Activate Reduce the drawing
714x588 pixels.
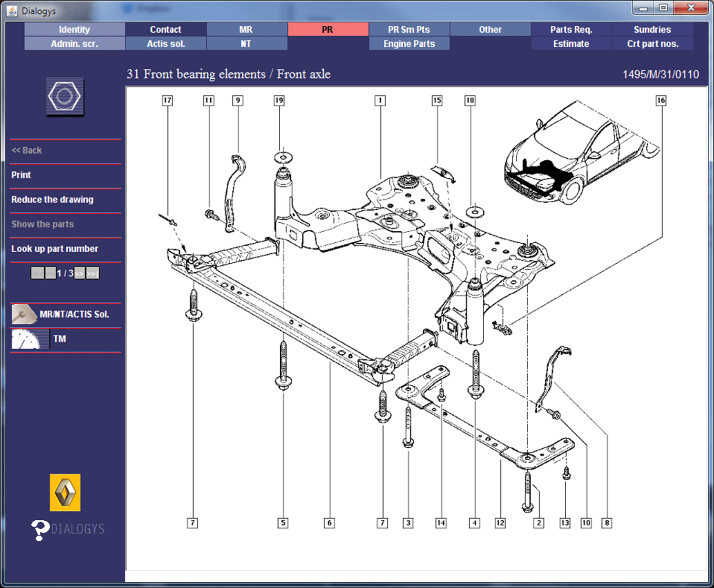(52, 199)
